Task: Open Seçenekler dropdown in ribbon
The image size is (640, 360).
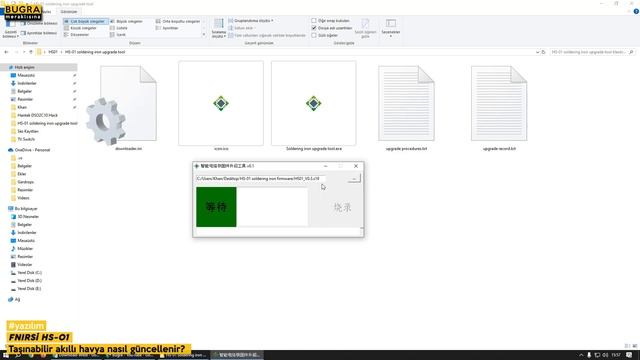Action: (391, 29)
